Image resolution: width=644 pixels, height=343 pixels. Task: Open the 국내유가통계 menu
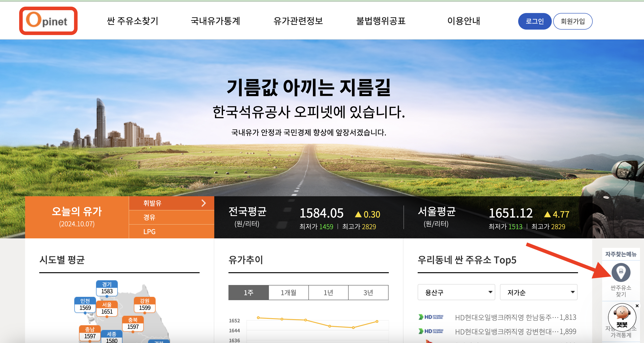pos(216,21)
